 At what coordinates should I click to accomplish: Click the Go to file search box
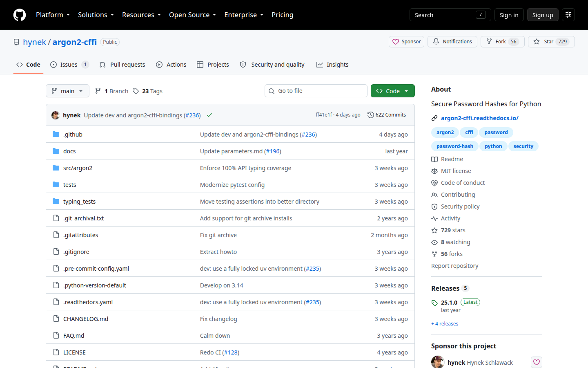tap(316, 91)
